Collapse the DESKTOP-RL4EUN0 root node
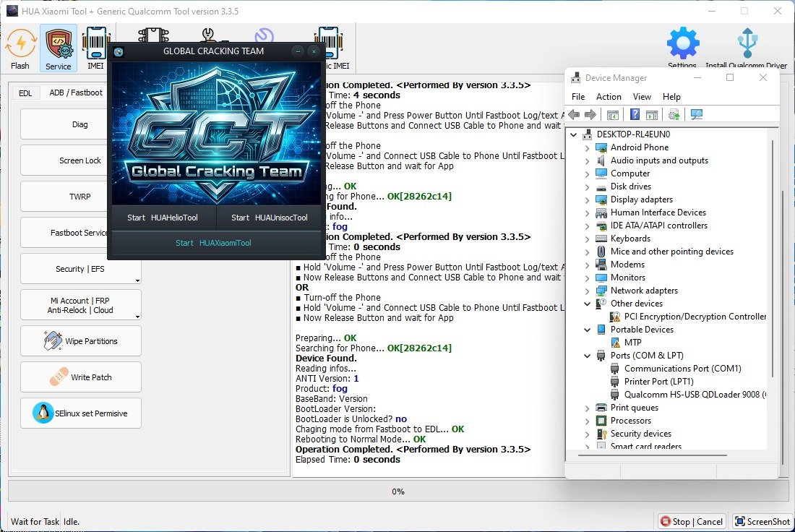 (573, 134)
